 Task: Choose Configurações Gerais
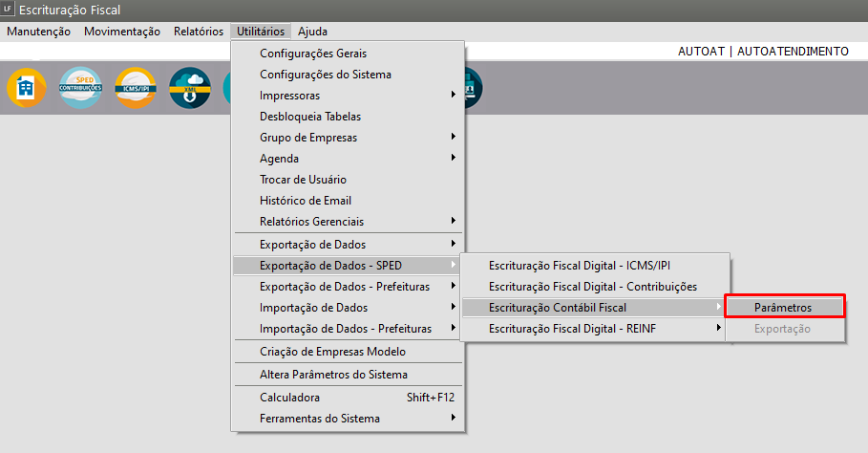(313, 54)
